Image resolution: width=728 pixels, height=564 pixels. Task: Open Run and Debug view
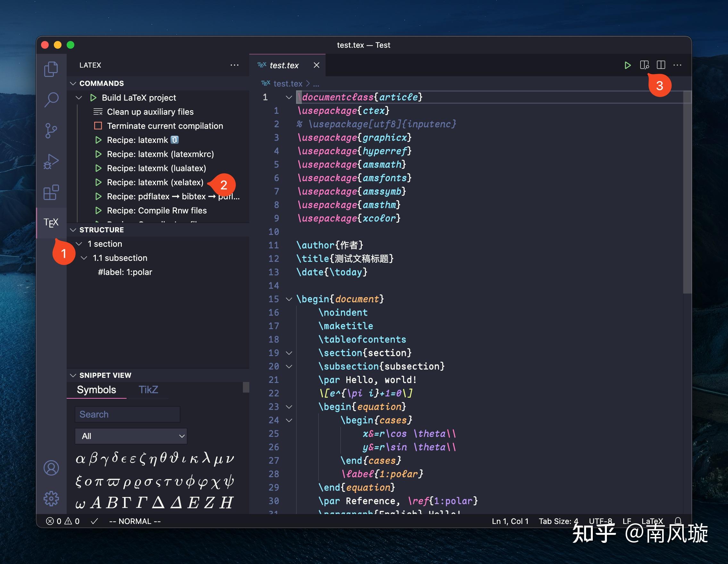click(51, 162)
